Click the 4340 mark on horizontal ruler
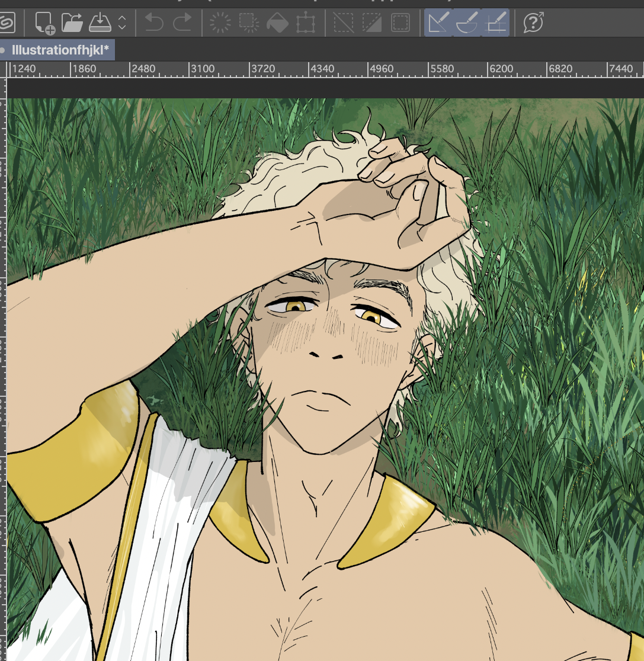Viewport: 644px width, 661px height. point(322,69)
